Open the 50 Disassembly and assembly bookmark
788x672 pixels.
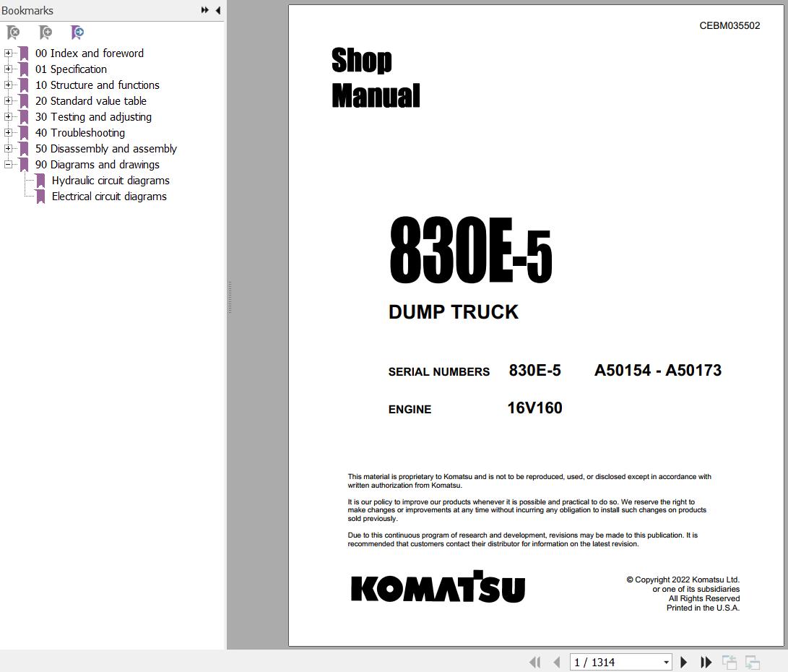click(x=106, y=149)
